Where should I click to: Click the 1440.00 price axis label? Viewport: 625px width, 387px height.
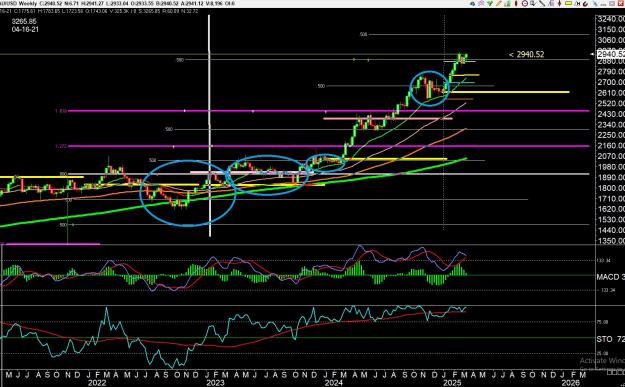coord(611,230)
